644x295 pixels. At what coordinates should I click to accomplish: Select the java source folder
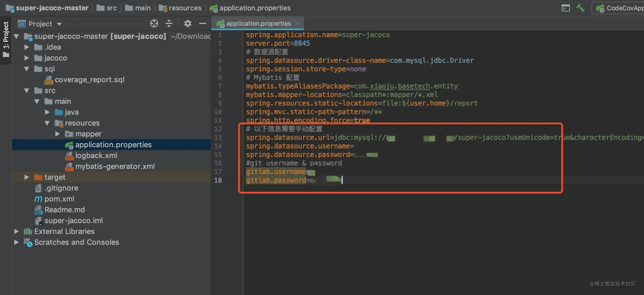(x=67, y=112)
